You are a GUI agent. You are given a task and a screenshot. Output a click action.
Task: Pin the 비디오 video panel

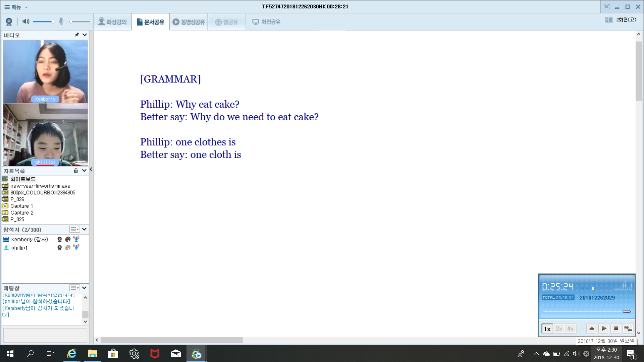(x=77, y=35)
